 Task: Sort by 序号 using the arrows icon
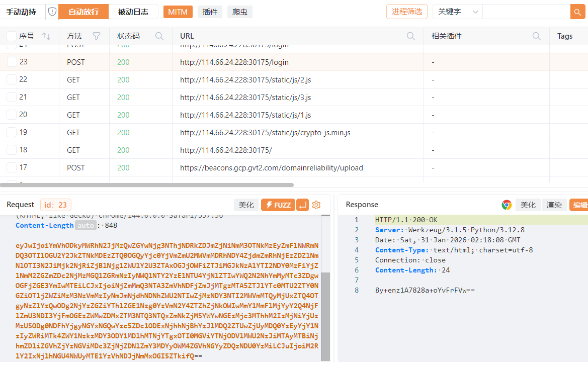(46, 36)
